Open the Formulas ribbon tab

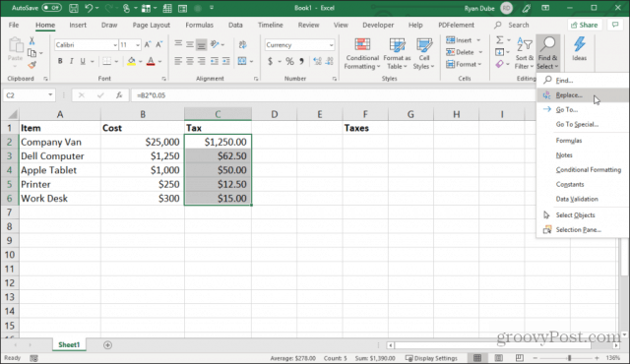pos(199,25)
